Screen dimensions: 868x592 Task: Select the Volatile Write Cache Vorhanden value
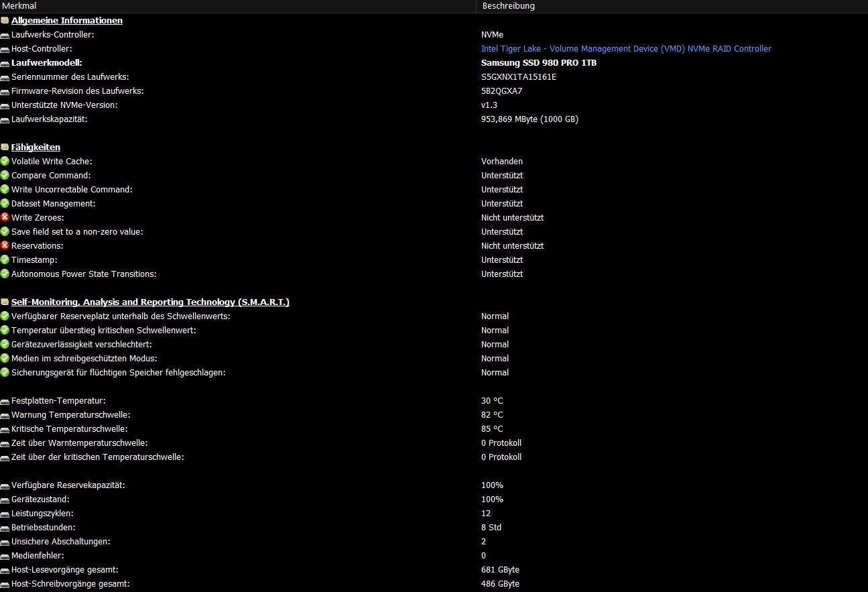click(x=502, y=162)
